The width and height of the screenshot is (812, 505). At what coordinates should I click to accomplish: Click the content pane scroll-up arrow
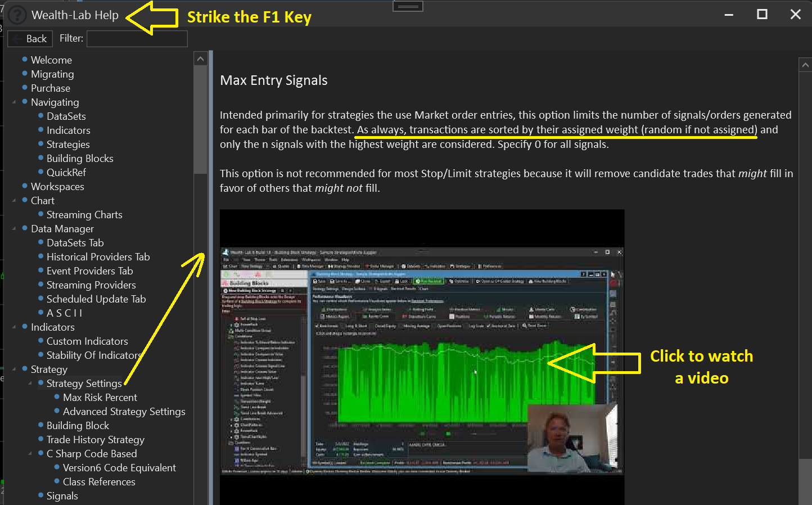(x=805, y=65)
